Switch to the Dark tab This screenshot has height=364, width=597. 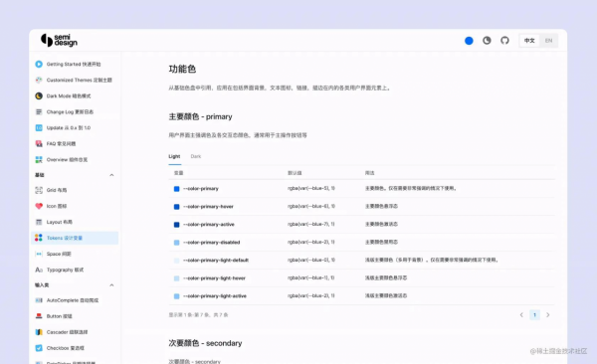[196, 156]
